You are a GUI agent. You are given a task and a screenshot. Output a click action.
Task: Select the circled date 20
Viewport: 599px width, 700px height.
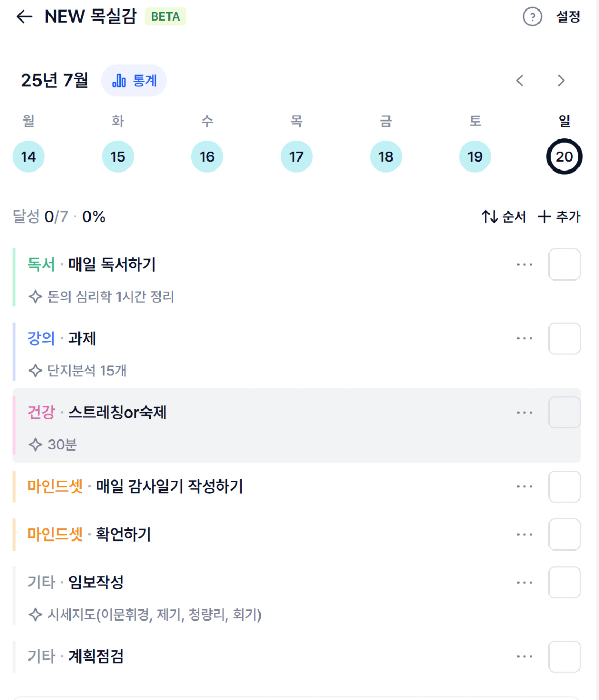564,156
